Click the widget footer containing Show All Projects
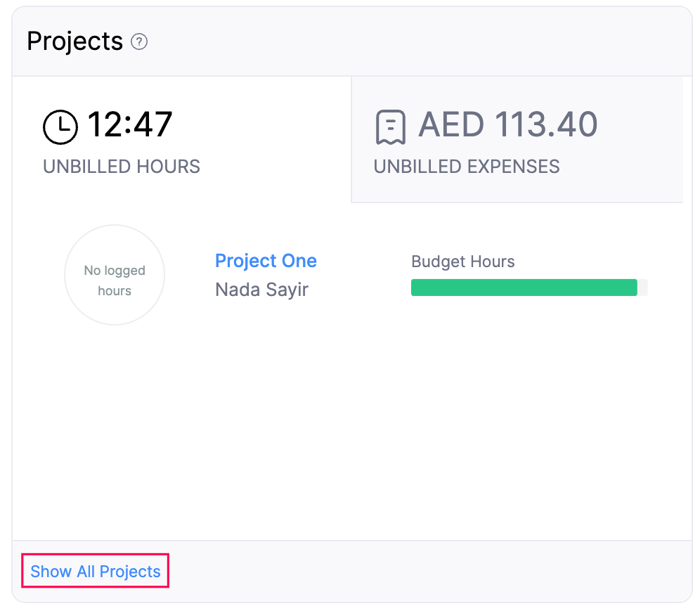The image size is (700, 613). 351,571
